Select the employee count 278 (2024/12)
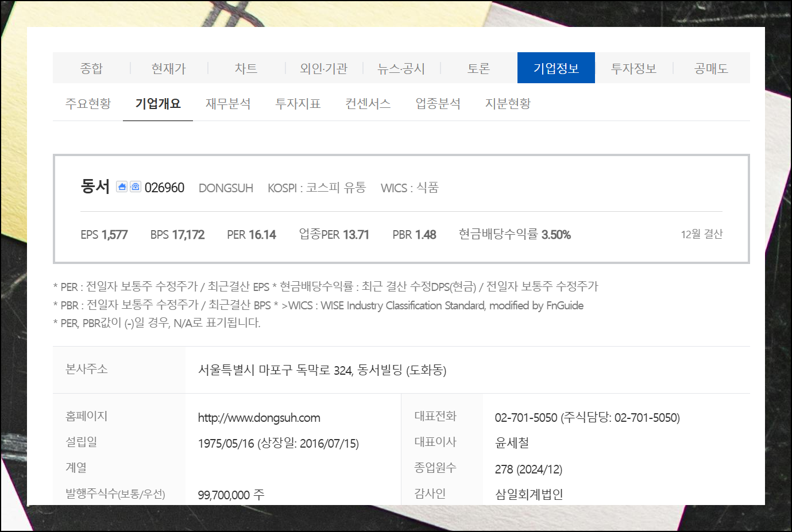This screenshot has height=532, width=792. pos(528,469)
